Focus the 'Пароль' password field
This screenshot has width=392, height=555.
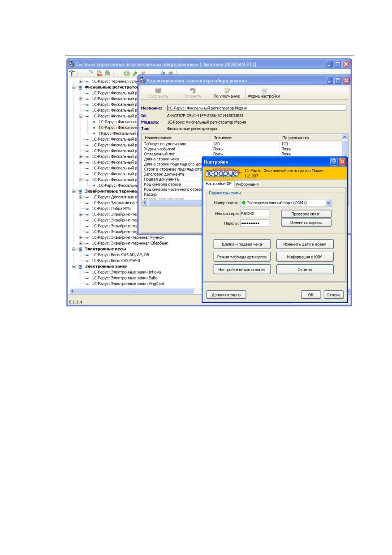(254, 223)
